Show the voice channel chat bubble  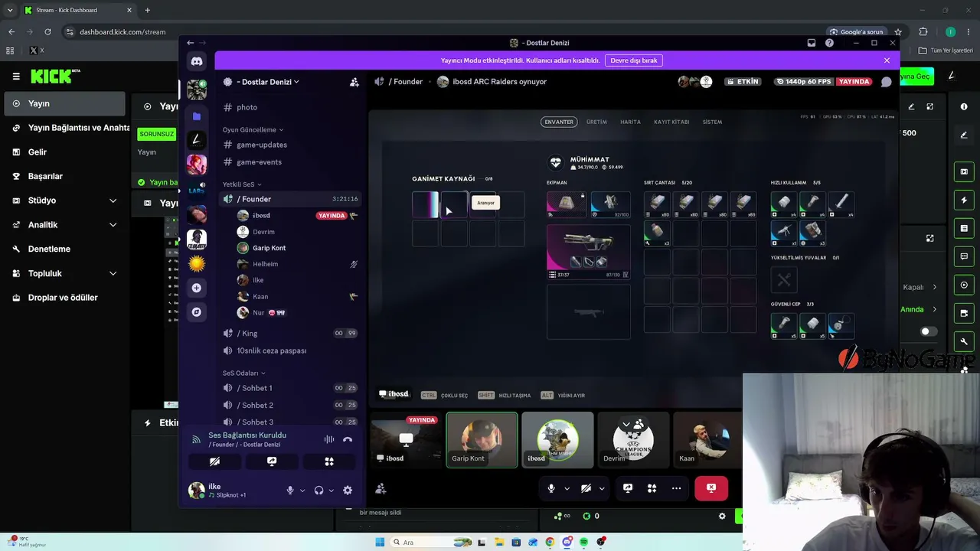[887, 82]
